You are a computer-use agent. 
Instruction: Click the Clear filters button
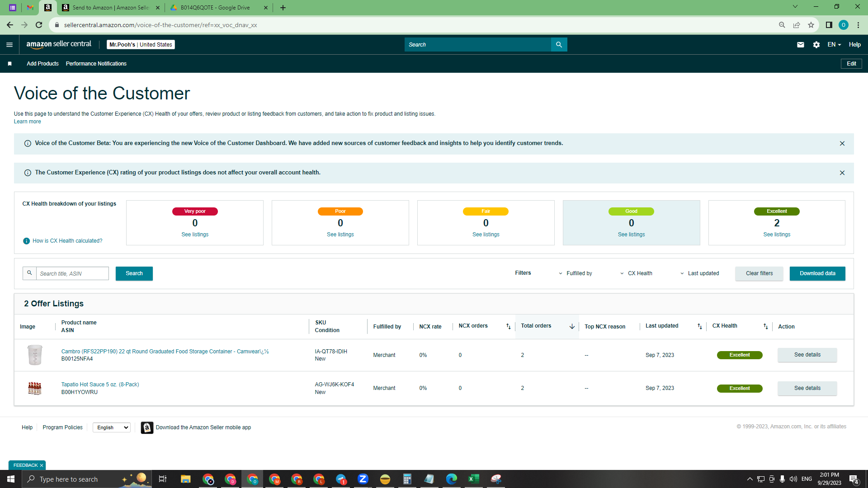click(x=759, y=274)
